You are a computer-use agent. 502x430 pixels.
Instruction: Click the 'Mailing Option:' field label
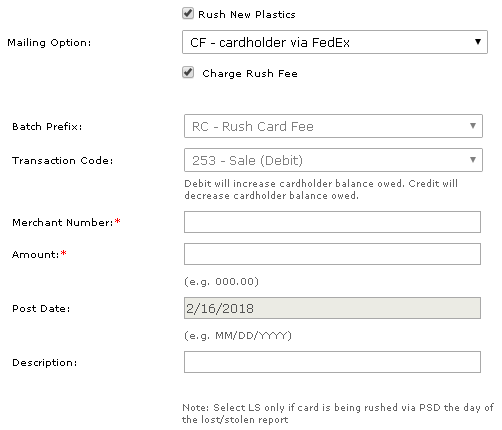pyautogui.click(x=49, y=43)
